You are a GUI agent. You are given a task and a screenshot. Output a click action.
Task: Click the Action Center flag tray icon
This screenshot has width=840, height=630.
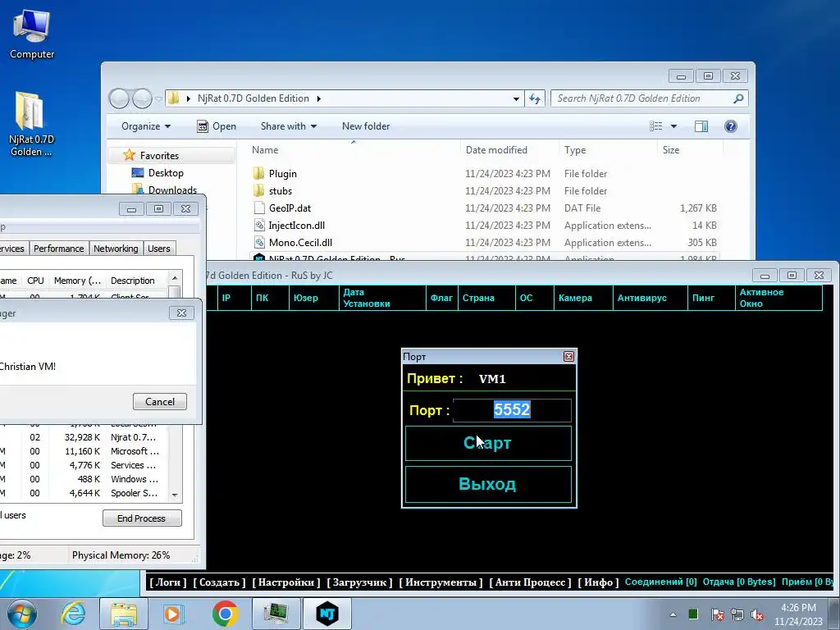tap(717, 614)
